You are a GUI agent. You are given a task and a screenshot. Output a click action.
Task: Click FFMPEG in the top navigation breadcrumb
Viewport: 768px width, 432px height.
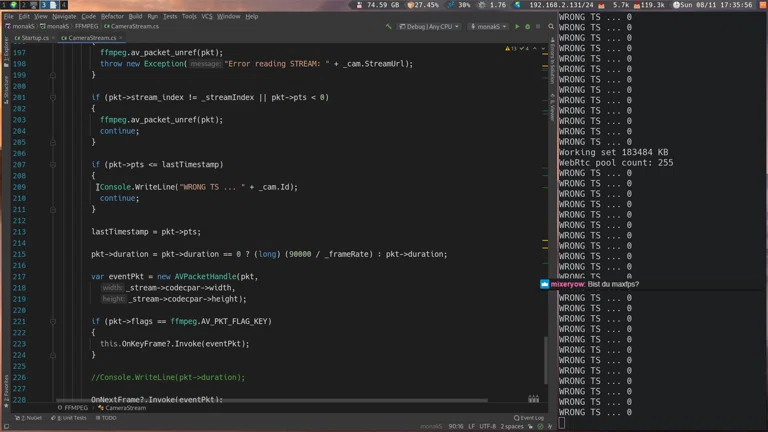click(86, 26)
